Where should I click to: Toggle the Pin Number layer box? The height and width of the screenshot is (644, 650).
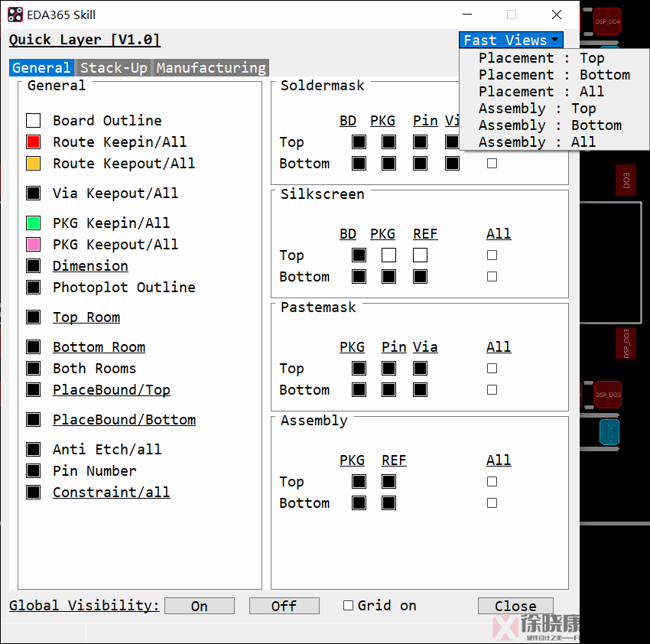(33, 471)
